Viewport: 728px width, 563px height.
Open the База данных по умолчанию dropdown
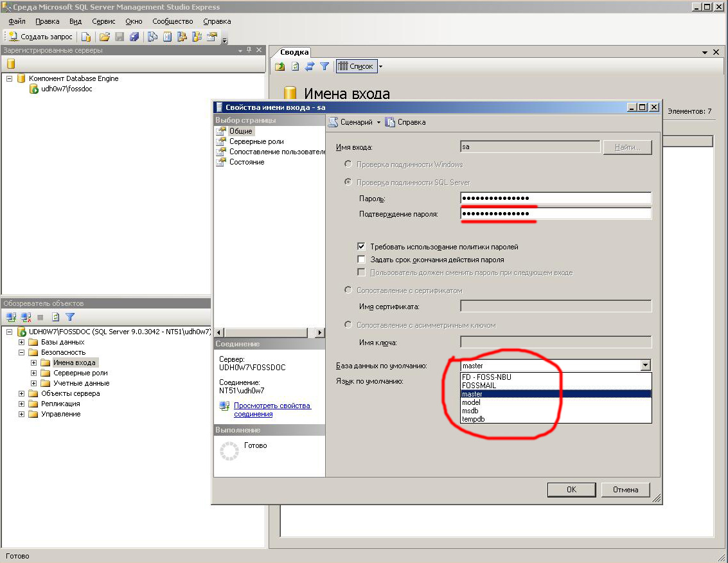tap(646, 365)
